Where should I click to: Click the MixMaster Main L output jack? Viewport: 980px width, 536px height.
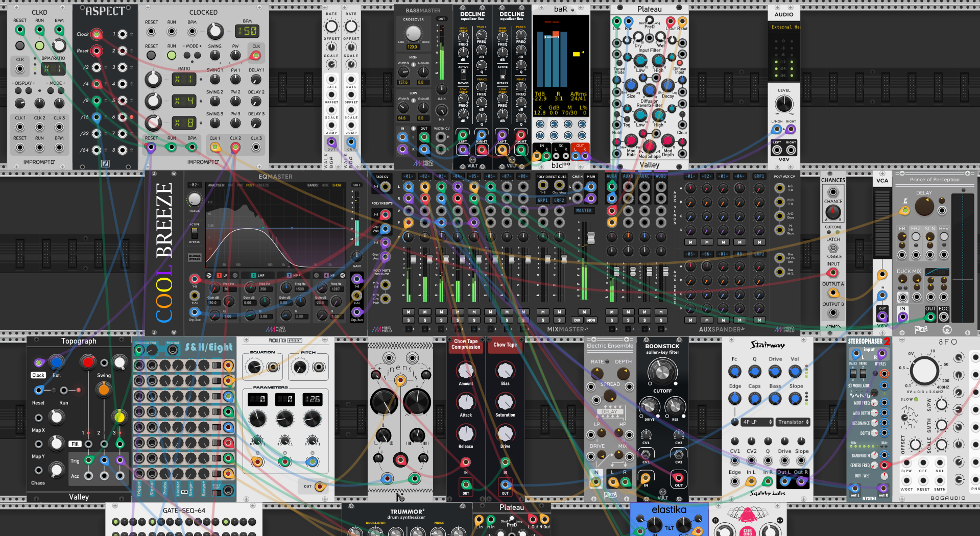click(x=591, y=186)
